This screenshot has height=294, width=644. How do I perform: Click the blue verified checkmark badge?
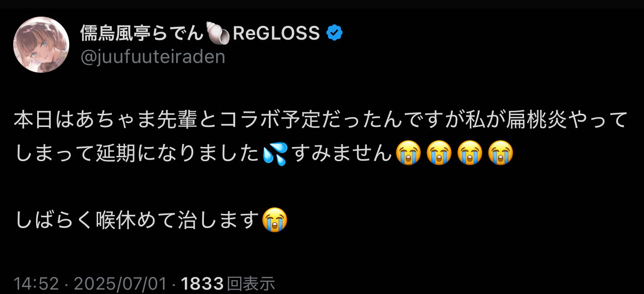334,33
